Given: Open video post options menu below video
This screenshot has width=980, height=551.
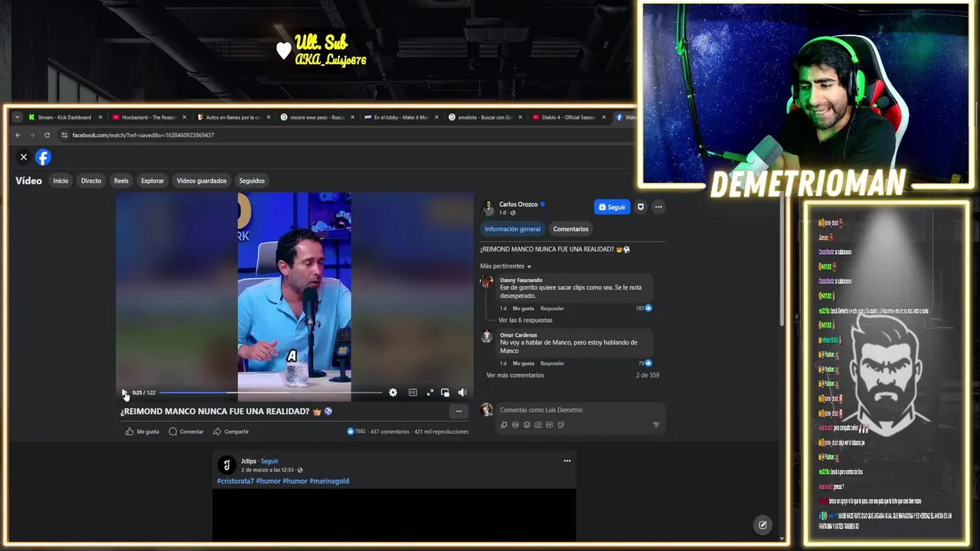Looking at the screenshot, I should pos(459,412).
